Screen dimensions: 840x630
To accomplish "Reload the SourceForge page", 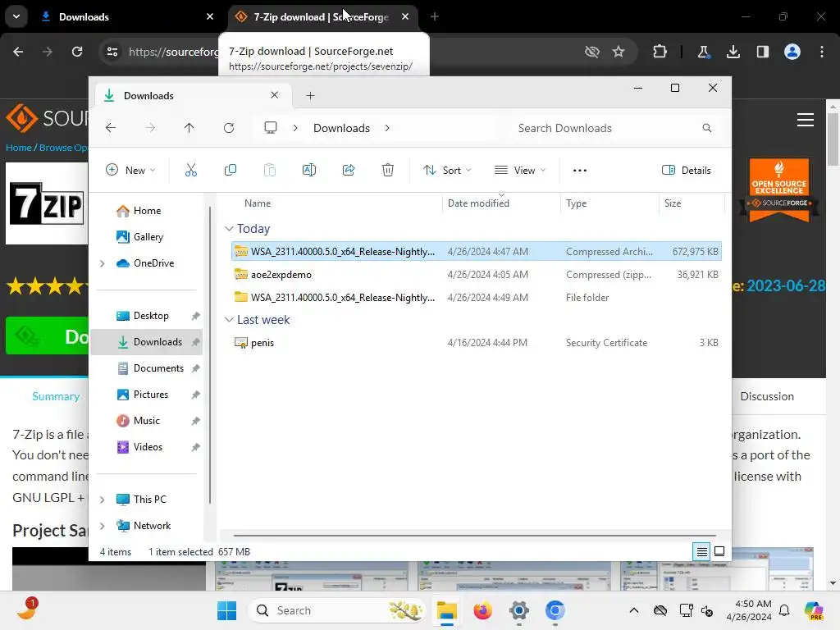I will [77, 52].
